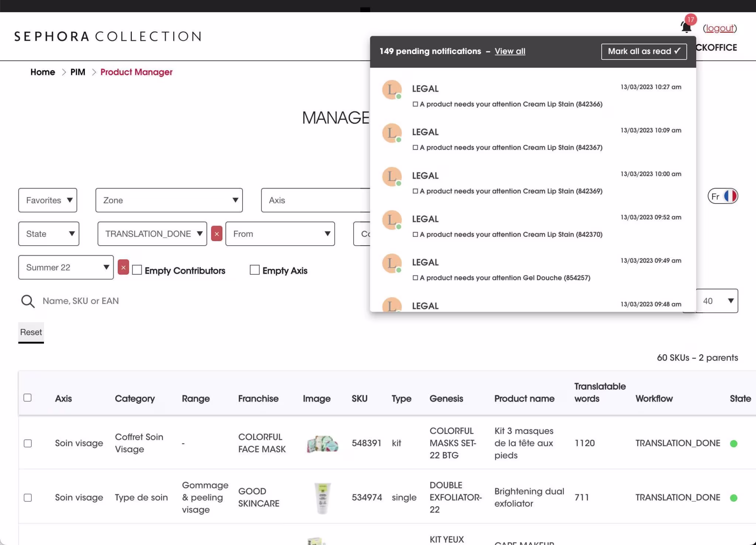Open the State dropdown
756x545 pixels.
coord(49,234)
